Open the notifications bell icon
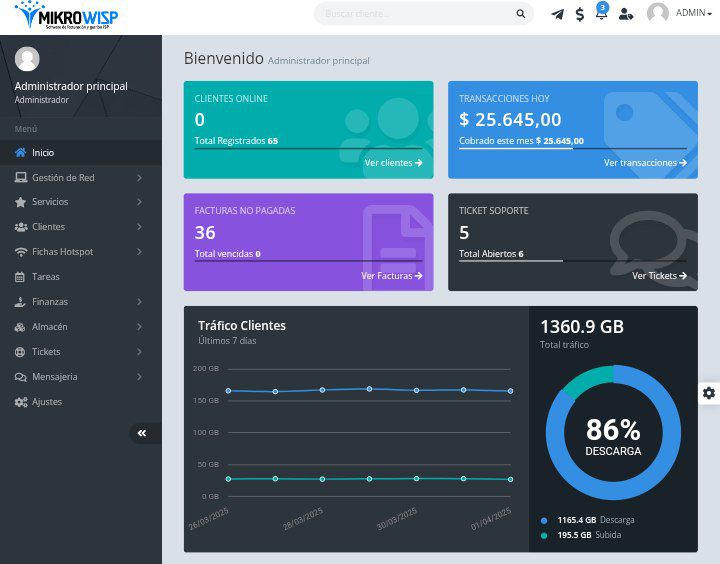This screenshot has height=564, width=720. point(601,14)
